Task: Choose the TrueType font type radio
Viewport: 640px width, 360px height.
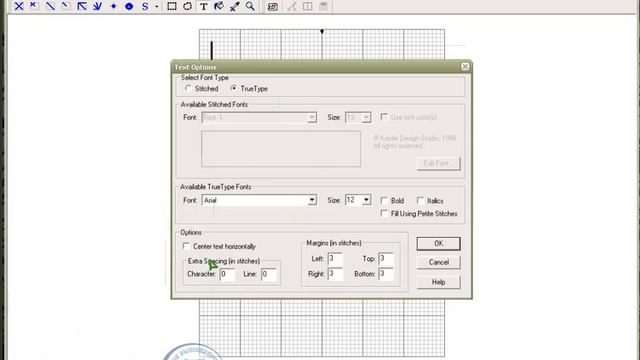Action: (x=234, y=88)
